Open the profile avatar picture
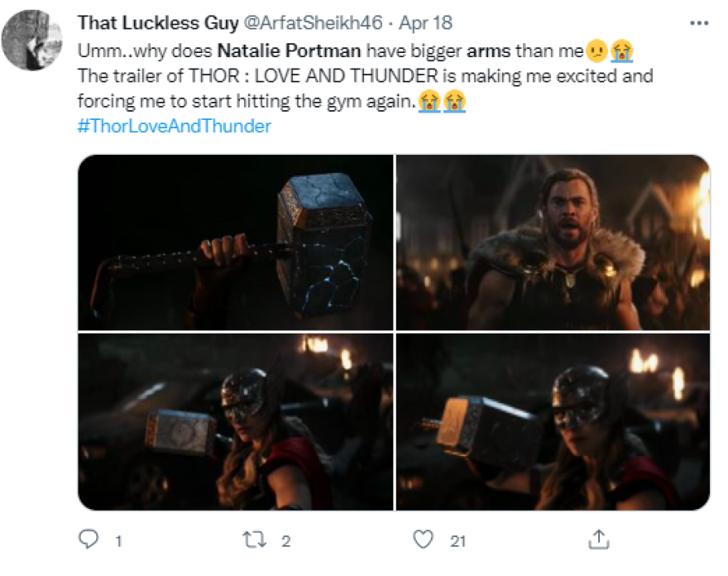 32,41
